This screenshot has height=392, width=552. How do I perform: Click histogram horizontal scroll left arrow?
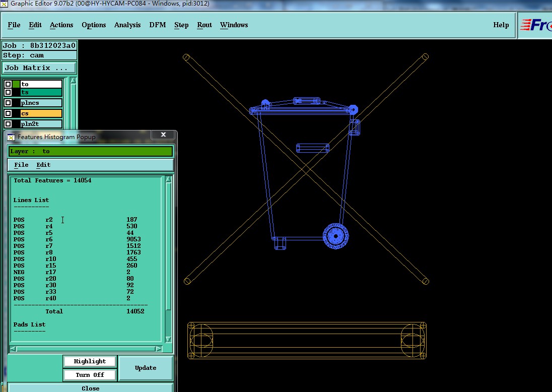(x=13, y=349)
